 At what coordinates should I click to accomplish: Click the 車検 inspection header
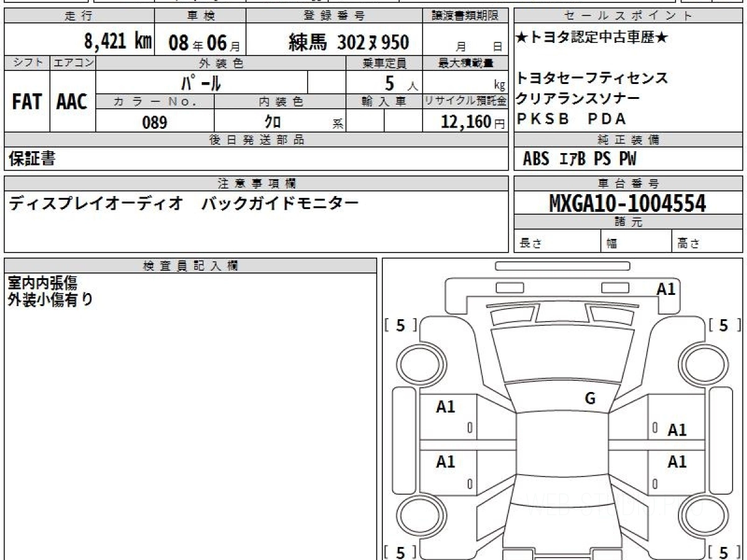click(x=200, y=16)
